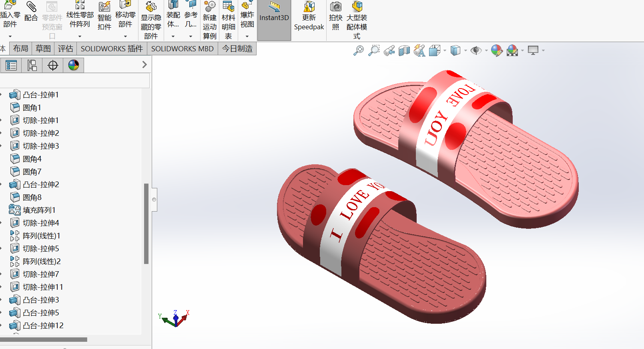This screenshot has width=644, height=349.
Task: Select the 智能扣件 smart fasteners tool
Action: click(x=104, y=16)
